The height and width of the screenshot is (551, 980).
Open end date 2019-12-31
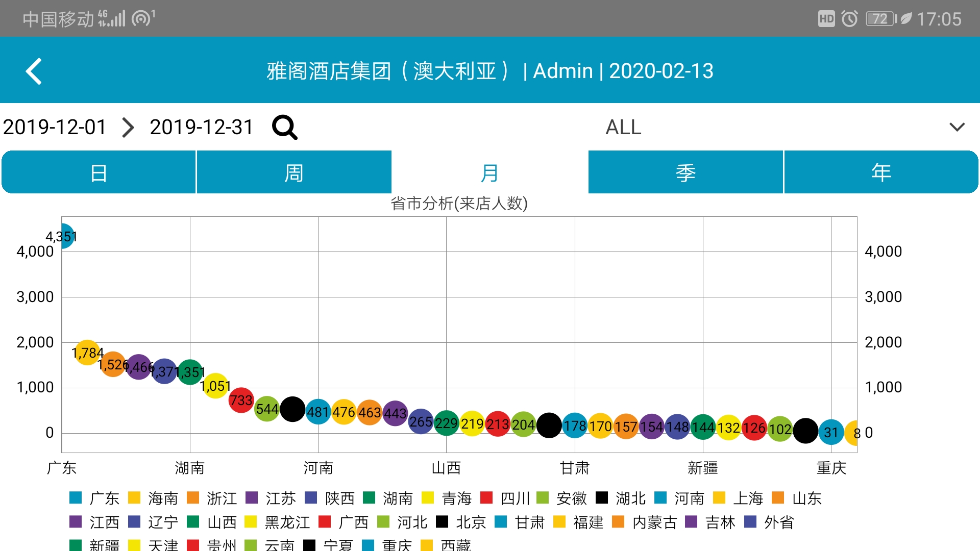pyautogui.click(x=202, y=127)
